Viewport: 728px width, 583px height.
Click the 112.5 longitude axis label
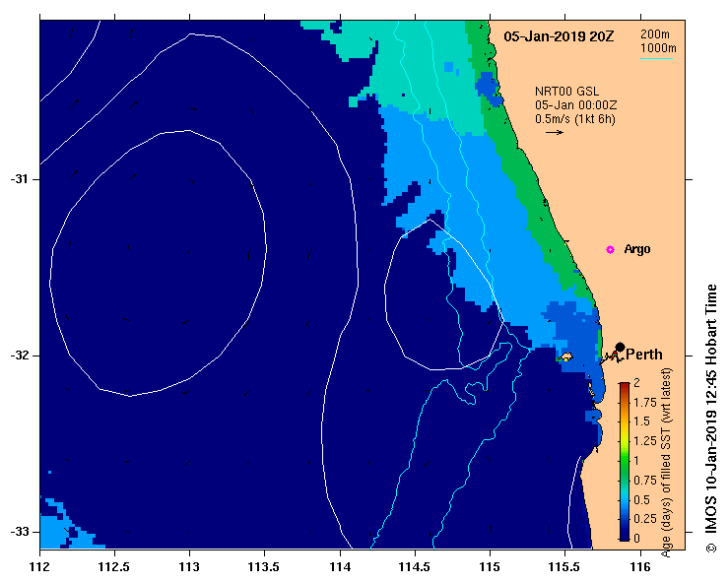[114, 567]
